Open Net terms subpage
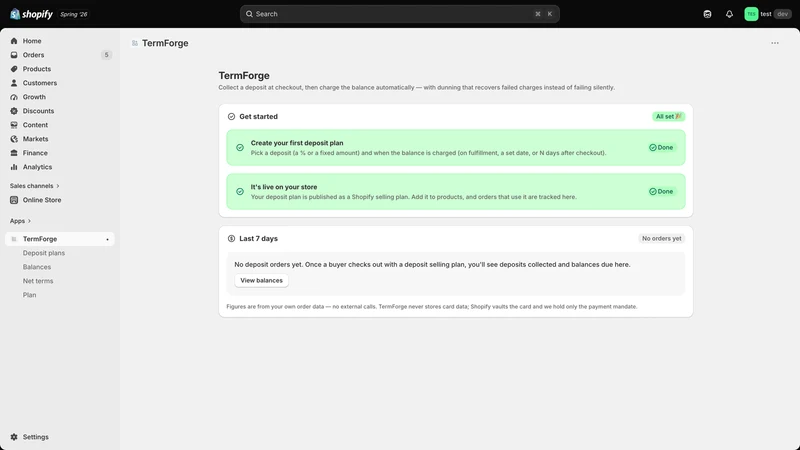The height and width of the screenshot is (450, 800). pos(38,281)
